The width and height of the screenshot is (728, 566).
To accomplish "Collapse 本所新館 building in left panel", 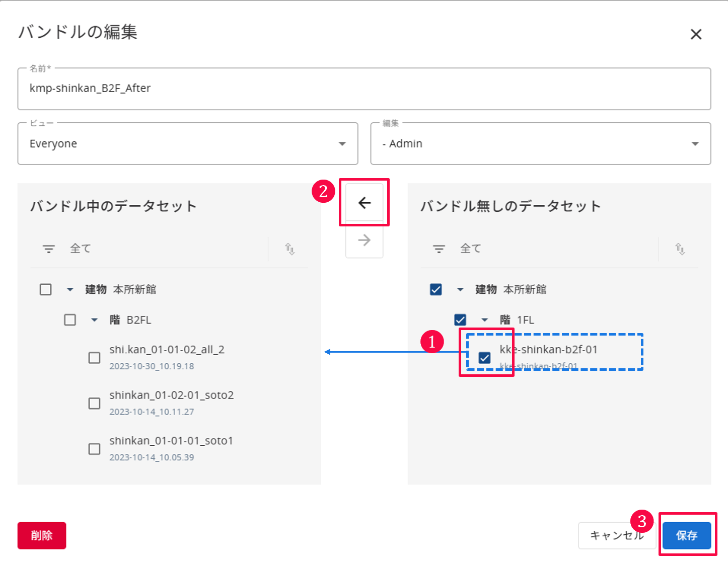I will point(70,289).
